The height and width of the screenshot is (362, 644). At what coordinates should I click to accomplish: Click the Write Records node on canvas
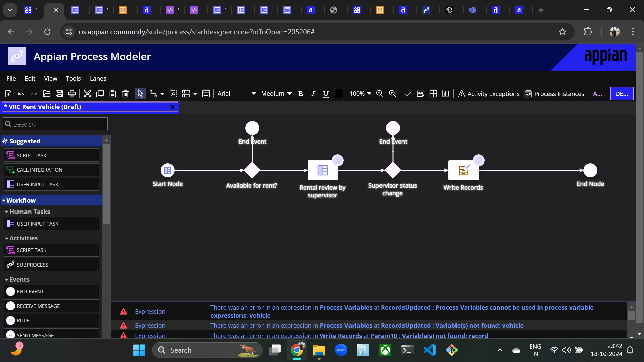click(x=463, y=170)
